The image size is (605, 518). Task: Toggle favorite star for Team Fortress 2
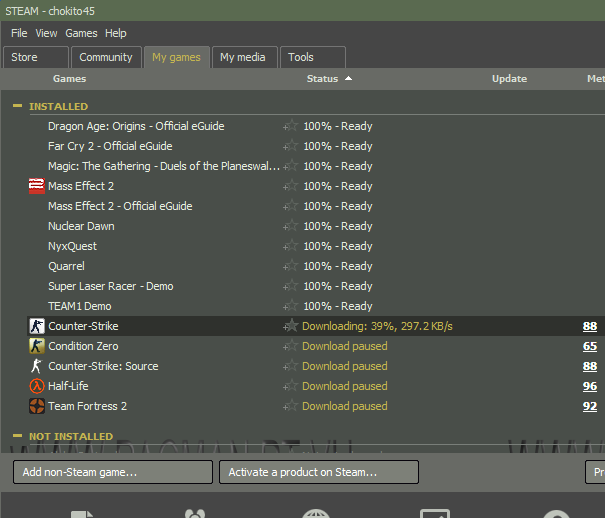[x=290, y=406]
